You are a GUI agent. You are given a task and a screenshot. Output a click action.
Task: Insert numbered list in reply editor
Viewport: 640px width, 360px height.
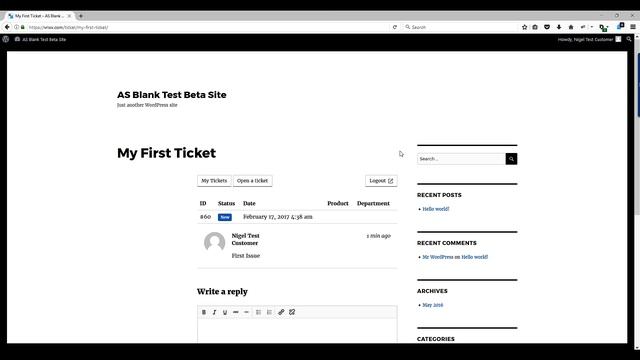[269, 312]
